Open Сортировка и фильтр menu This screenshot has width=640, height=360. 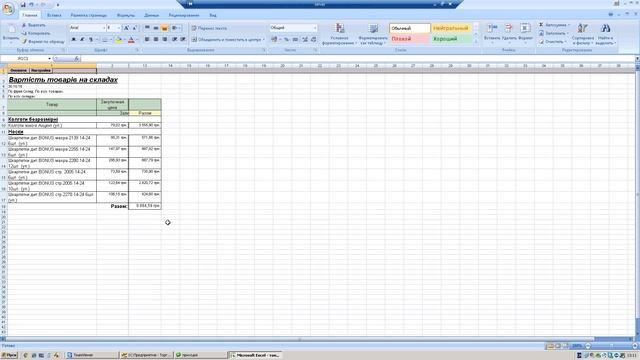[582, 34]
